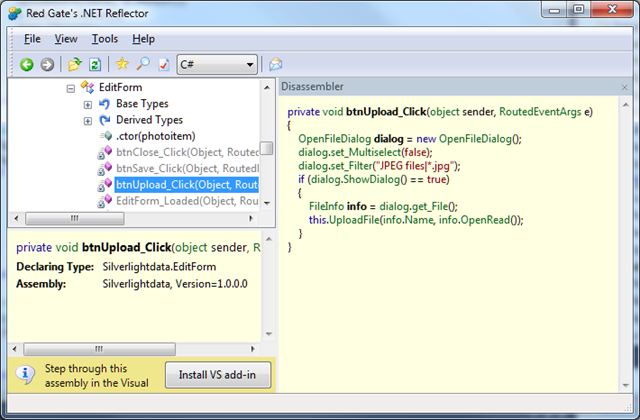Click the info panel horizontal scrollbar thumb
Screen dimensions: 640x420
pos(100,349)
